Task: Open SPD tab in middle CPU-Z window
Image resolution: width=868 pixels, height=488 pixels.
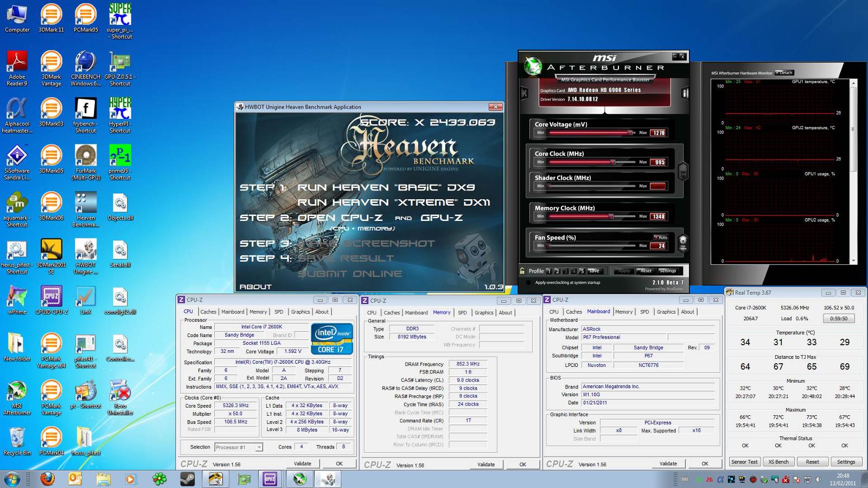Action: coord(462,313)
